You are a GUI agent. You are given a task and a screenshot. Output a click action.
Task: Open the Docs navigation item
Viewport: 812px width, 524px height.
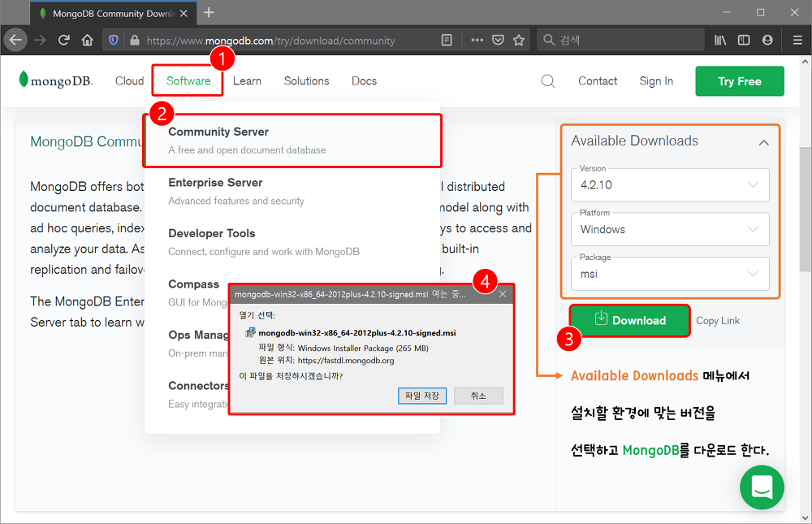(x=364, y=81)
